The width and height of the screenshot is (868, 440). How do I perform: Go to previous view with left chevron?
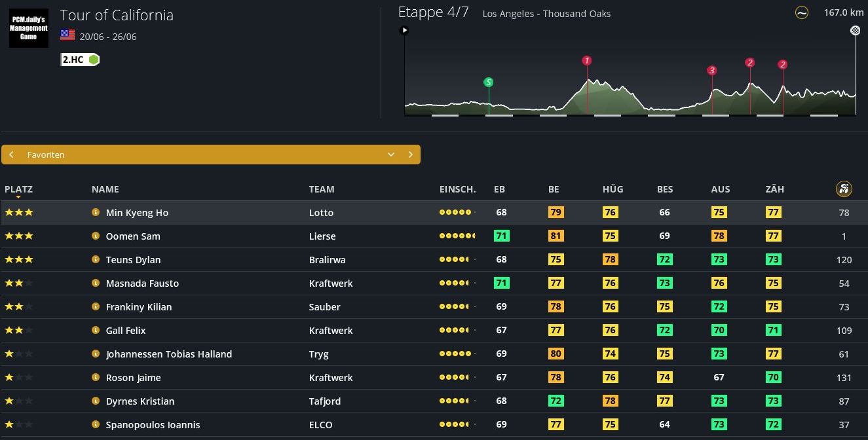(12, 155)
